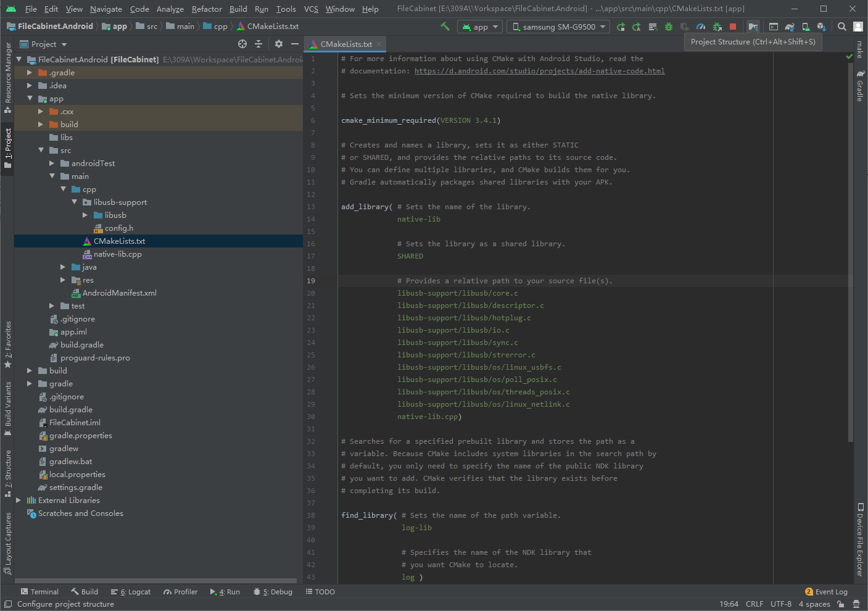Open Project panel settings gear
The height and width of the screenshot is (611, 868).
pyautogui.click(x=278, y=44)
